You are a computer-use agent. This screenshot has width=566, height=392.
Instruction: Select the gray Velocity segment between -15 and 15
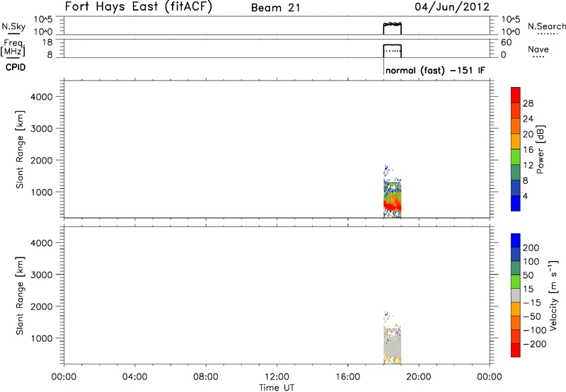[x=516, y=295]
